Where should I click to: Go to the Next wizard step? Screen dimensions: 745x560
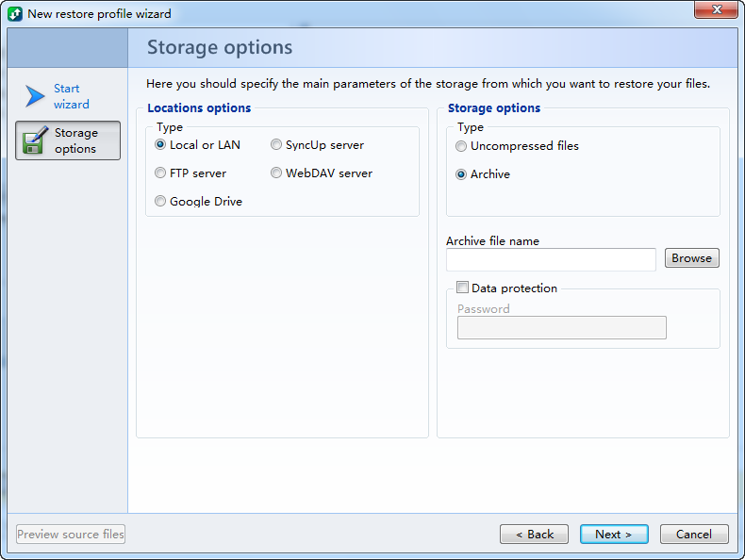pos(613,535)
